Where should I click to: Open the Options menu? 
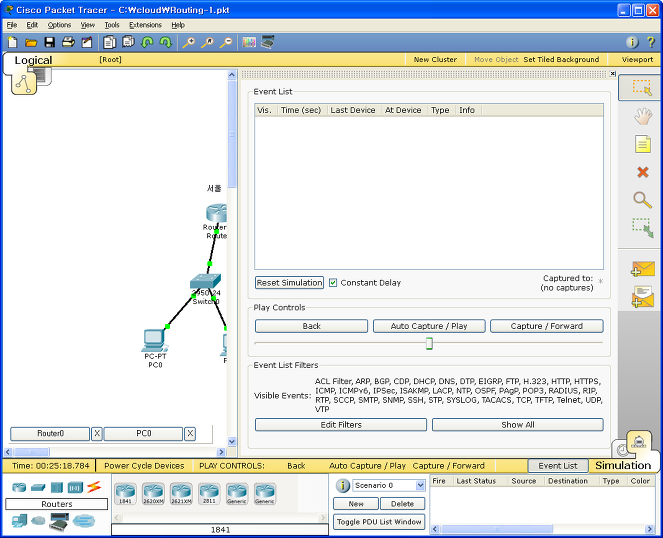tap(59, 25)
